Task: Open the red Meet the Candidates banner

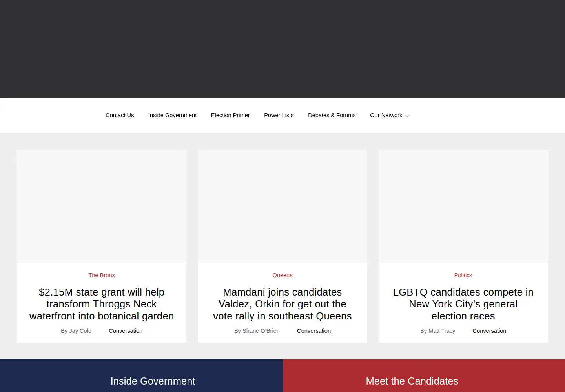Action: point(424,376)
